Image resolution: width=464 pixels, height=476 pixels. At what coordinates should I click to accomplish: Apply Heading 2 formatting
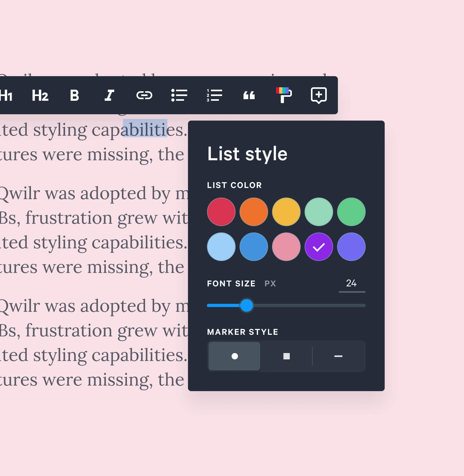coord(40,95)
